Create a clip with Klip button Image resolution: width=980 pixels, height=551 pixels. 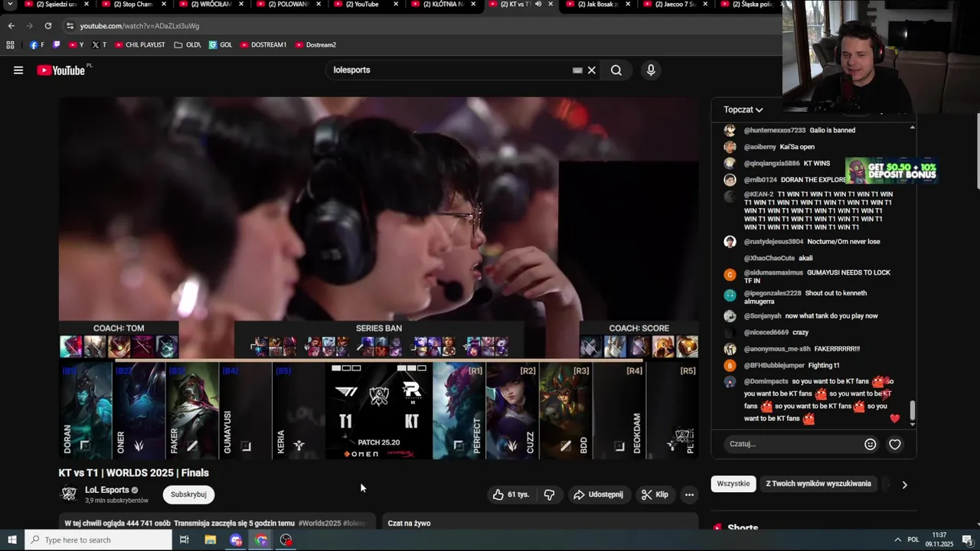[655, 494]
